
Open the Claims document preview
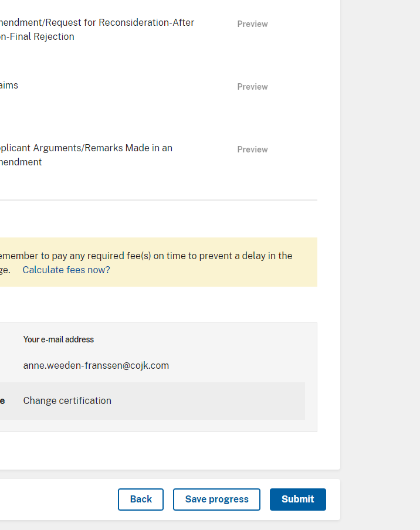click(252, 87)
